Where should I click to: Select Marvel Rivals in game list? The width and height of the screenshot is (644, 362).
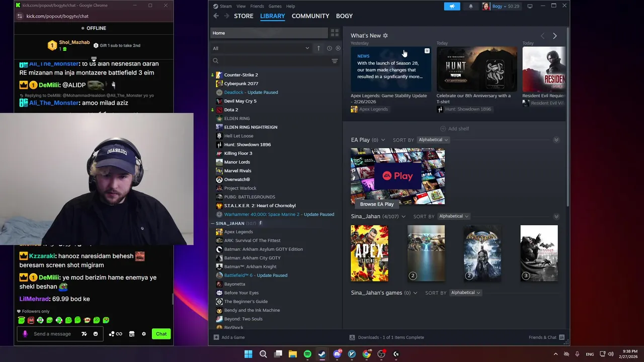tap(237, 170)
